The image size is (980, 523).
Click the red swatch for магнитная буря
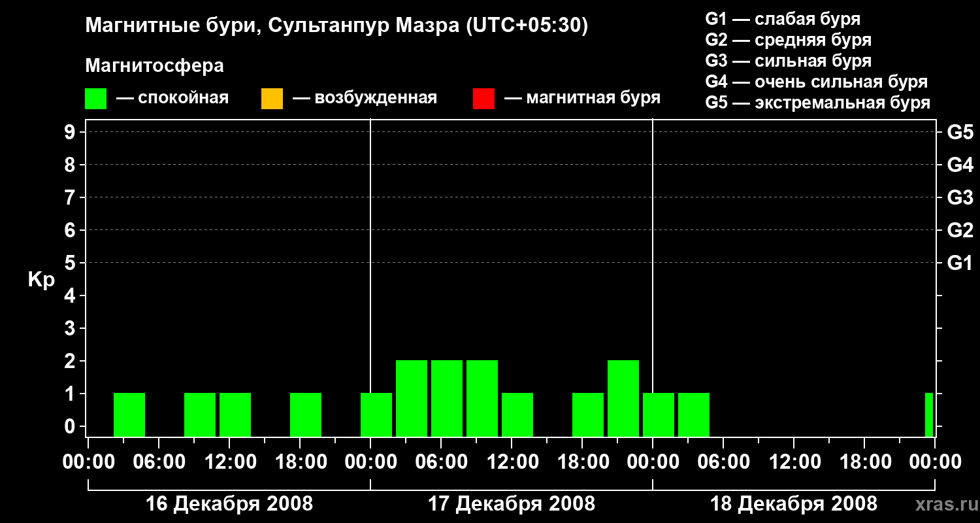click(x=483, y=99)
